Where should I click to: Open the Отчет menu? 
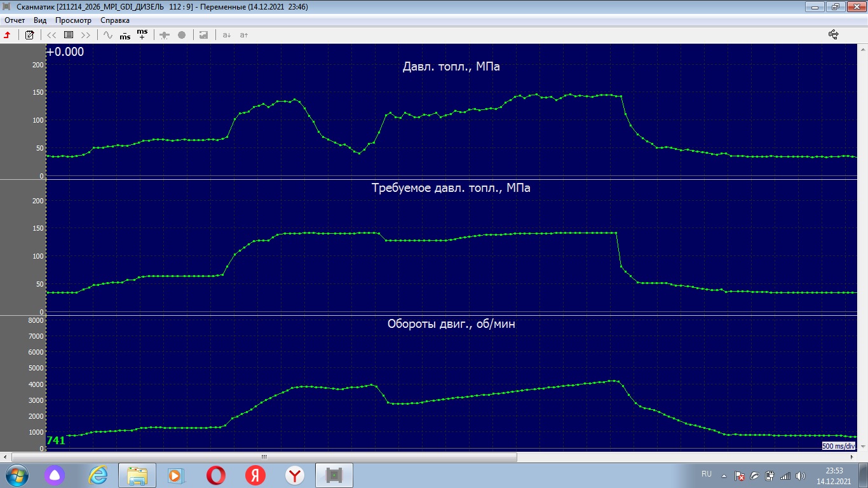(15, 20)
